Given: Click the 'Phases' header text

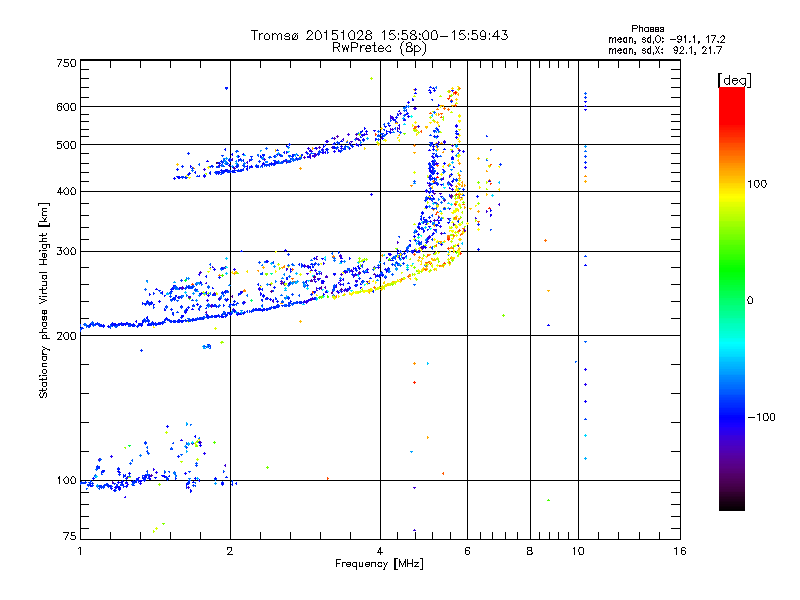Looking at the screenshot, I should [x=647, y=29].
